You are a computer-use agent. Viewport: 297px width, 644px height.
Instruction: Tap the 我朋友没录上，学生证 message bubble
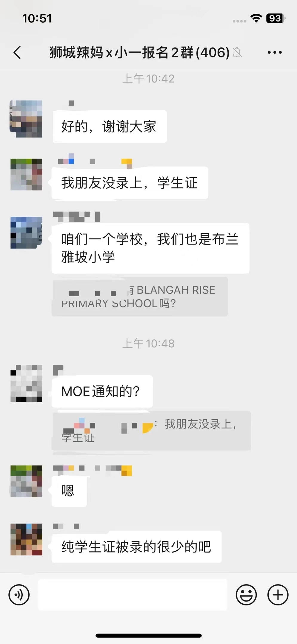point(130,183)
